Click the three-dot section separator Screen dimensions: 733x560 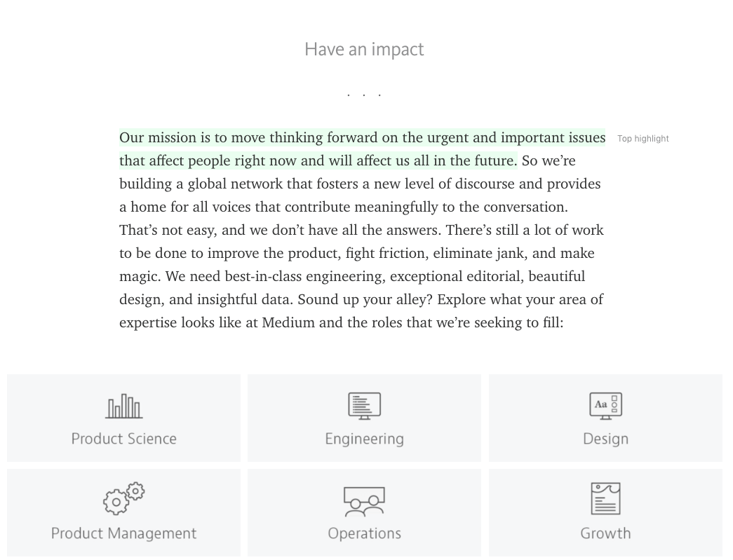coord(364,95)
